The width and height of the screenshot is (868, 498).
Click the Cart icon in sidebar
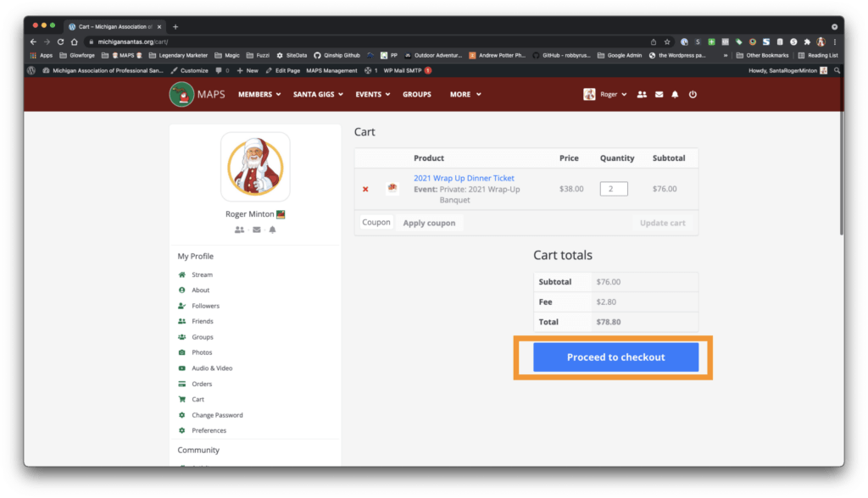[181, 399]
